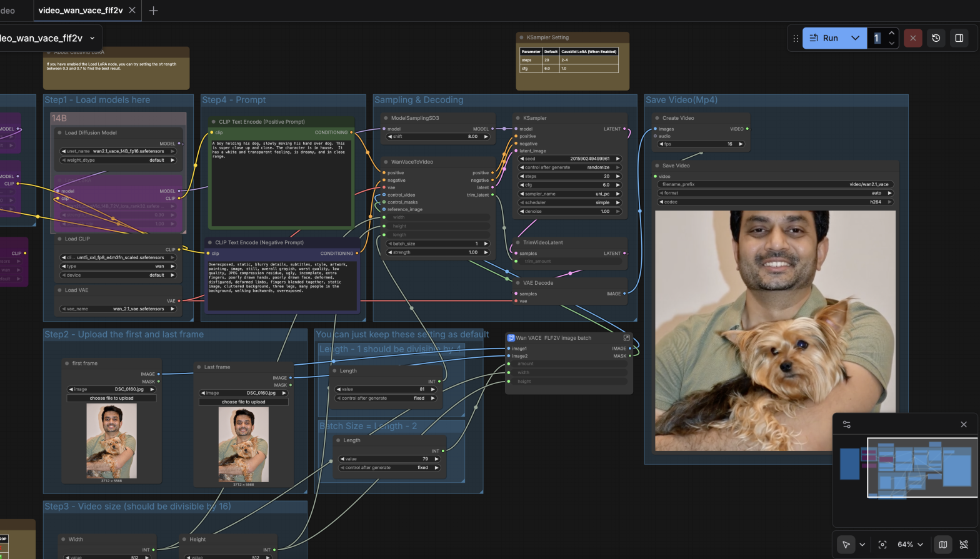This screenshot has width=980, height=559.
Task: Collapse the Load Diffusion Model node dot
Action: click(x=59, y=132)
